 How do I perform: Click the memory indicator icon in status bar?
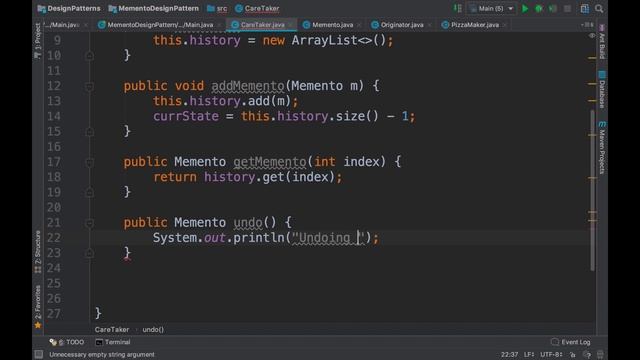click(x=600, y=354)
